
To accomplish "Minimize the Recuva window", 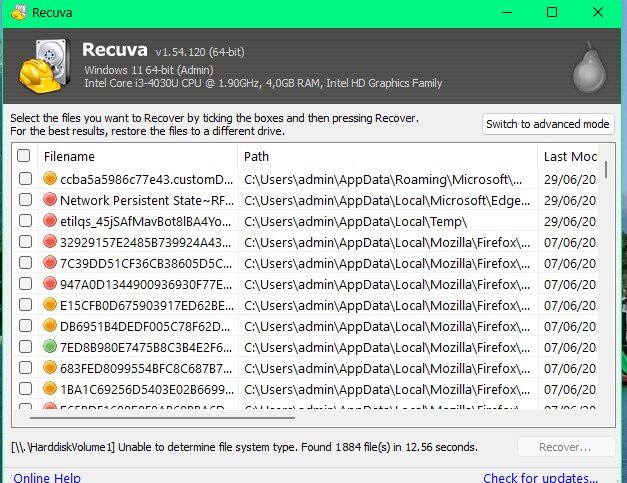I will coord(507,12).
